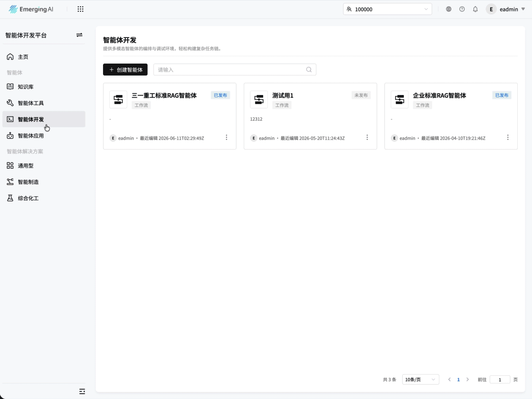Click timestamp 2026-05-20T11:24:43Z
532x399 pixels.
point(322,138)
